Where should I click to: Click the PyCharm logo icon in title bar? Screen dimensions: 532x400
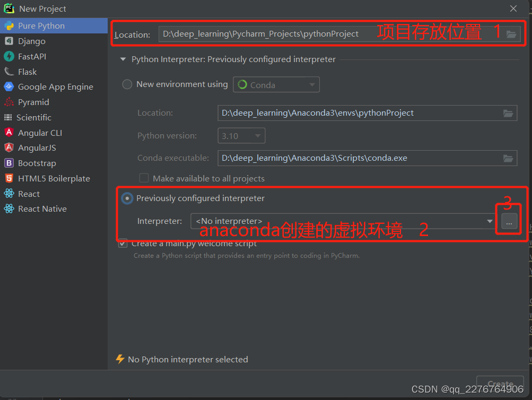pyautogui.click(x=9, y=8)
